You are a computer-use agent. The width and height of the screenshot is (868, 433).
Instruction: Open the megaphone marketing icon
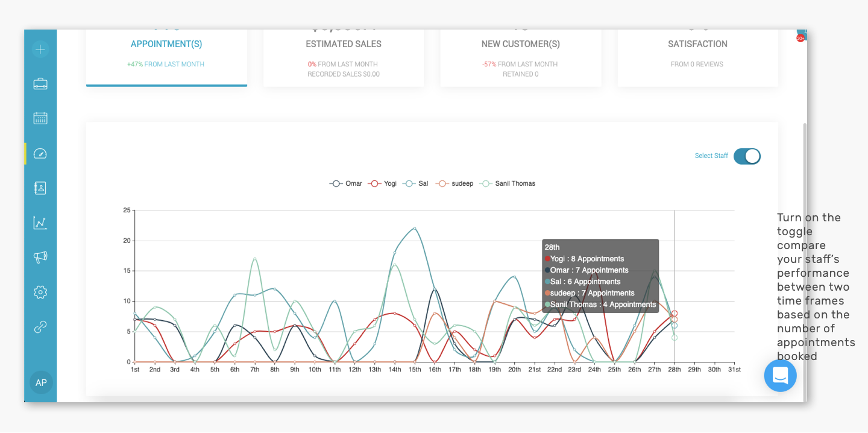tap(40, 258)
